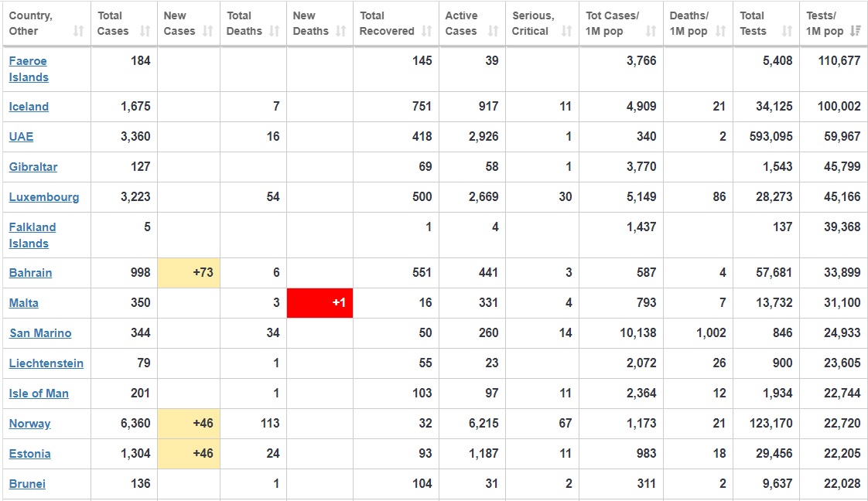Sort by Total Recovered using arrows icon
868x501 pixels.
[x=426, y=32]
